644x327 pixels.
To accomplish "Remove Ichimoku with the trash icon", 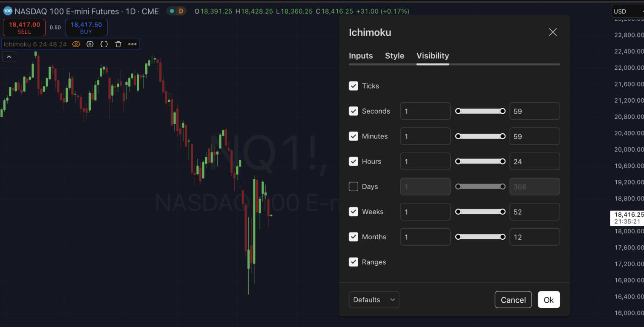I will (118, 44).
